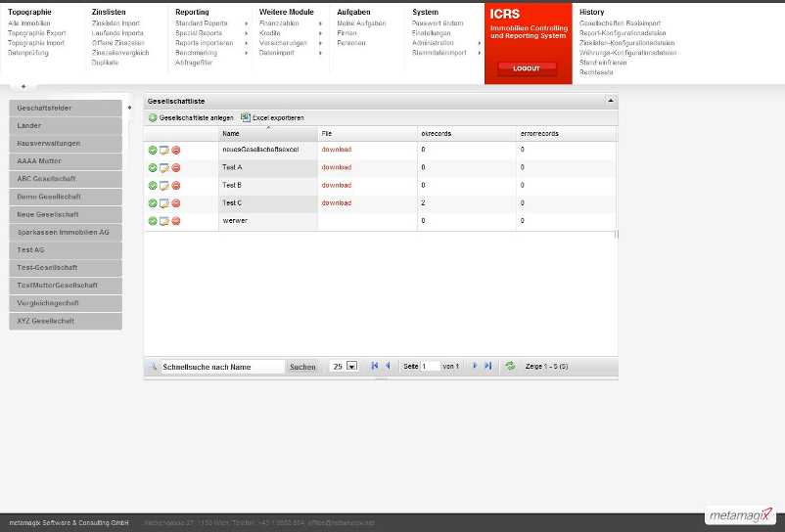This screenshot has height=532, width=785.
Task: Click the Suchen button
Action: coord(302,367)
